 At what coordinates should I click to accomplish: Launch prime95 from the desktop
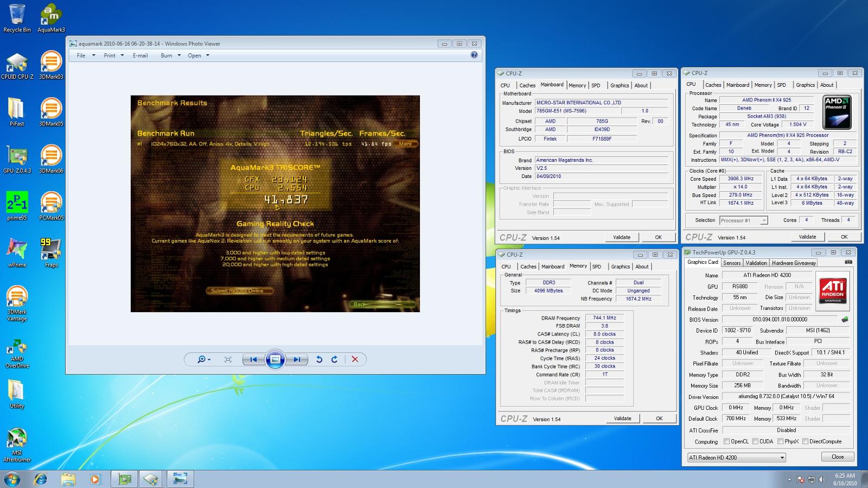[17, 206]
